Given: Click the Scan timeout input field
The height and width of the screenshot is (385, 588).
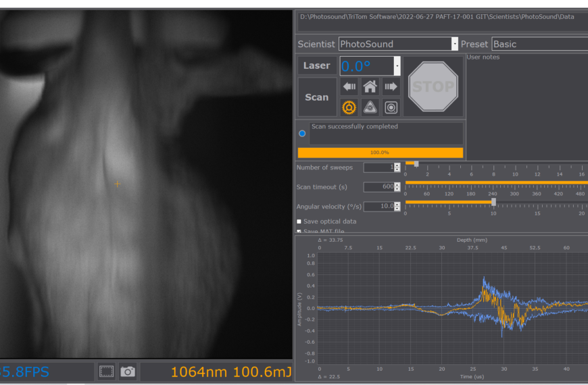Looking at the screenshot, I should [378, 187].
